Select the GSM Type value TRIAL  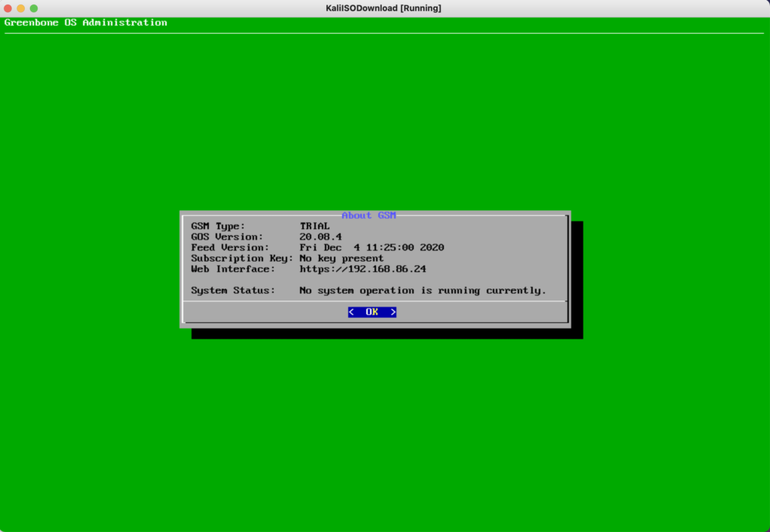[x=315, y=226]
